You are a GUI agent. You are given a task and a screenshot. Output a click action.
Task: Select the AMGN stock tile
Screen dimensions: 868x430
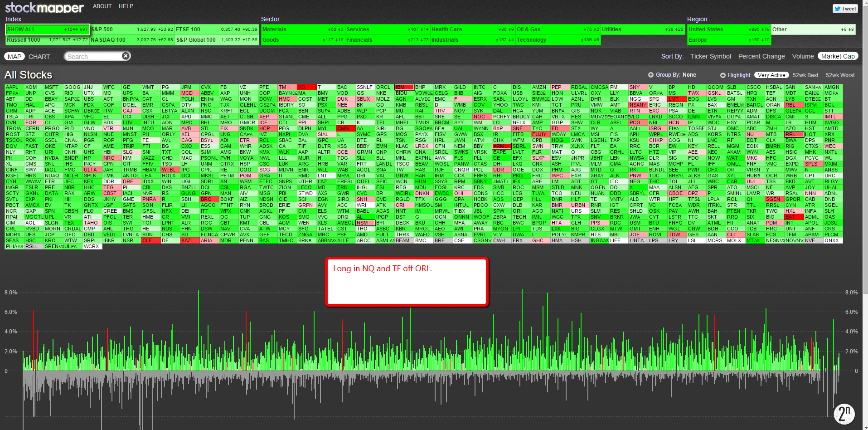[833, 87]
